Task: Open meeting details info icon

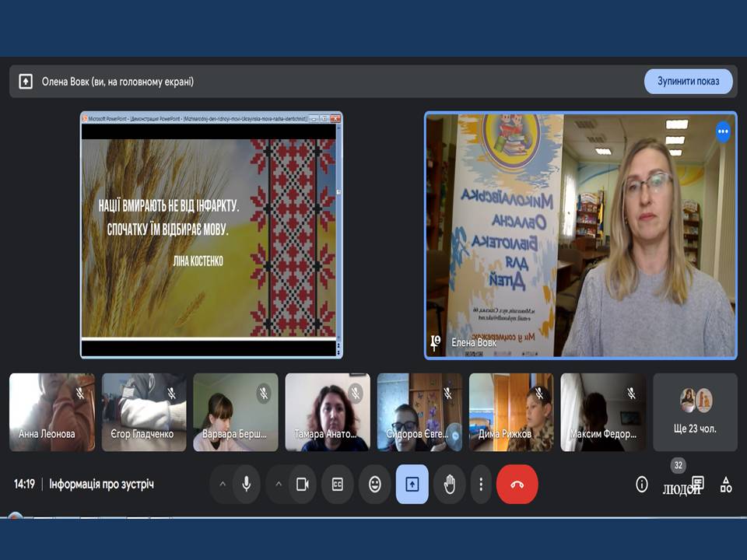Action: coord(642,485)
